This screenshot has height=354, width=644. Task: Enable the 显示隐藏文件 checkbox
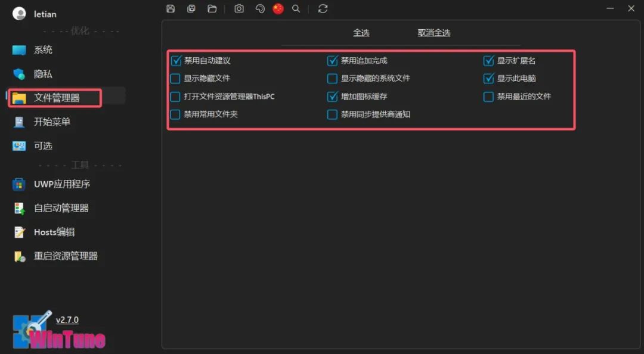176,79
